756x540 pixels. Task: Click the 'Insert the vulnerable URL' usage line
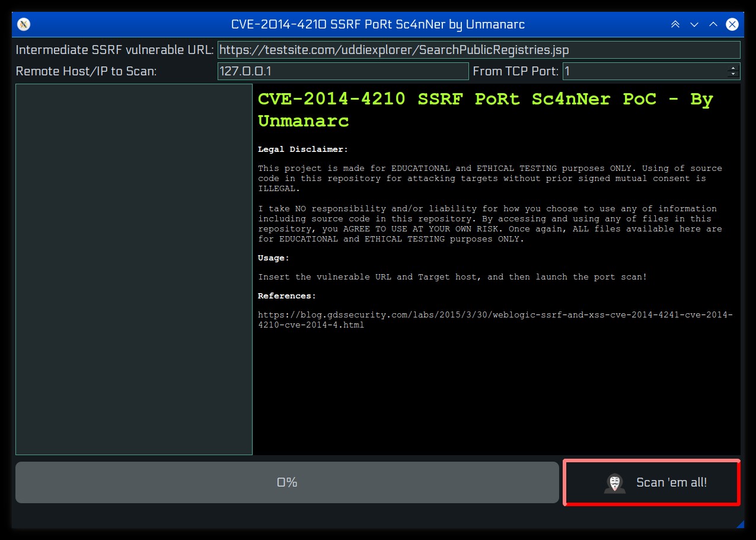pyautogui.click(x=452, y=277)
